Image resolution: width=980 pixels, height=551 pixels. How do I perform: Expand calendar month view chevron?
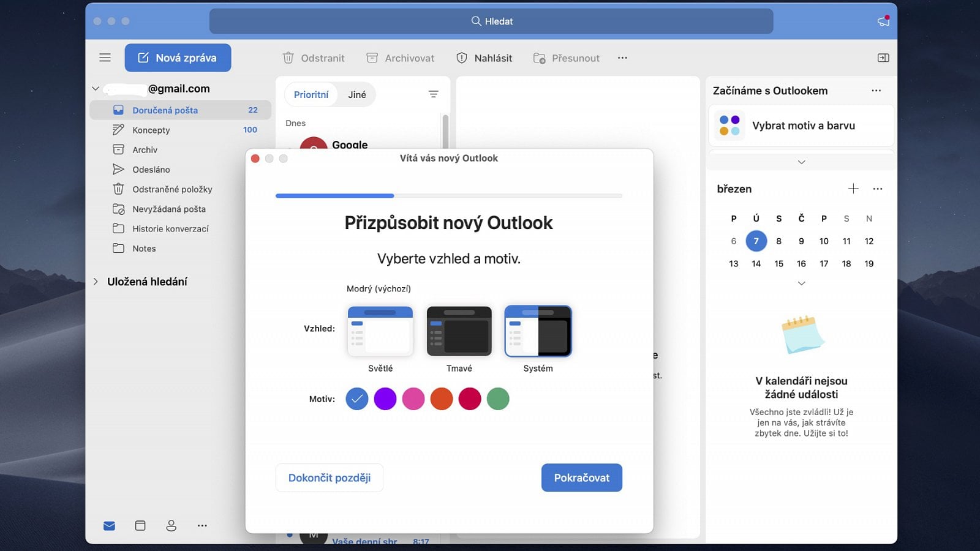click(x=801, y=283)
